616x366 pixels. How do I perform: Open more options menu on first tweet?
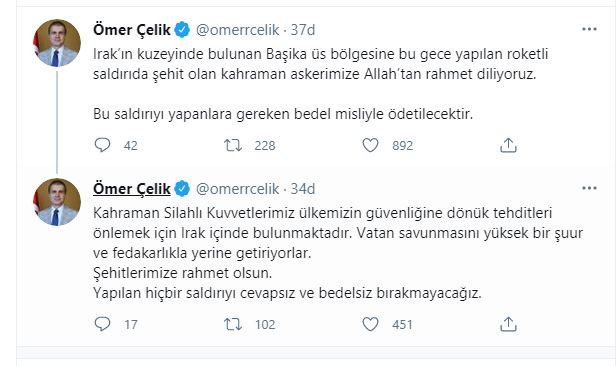click(589, 29)
